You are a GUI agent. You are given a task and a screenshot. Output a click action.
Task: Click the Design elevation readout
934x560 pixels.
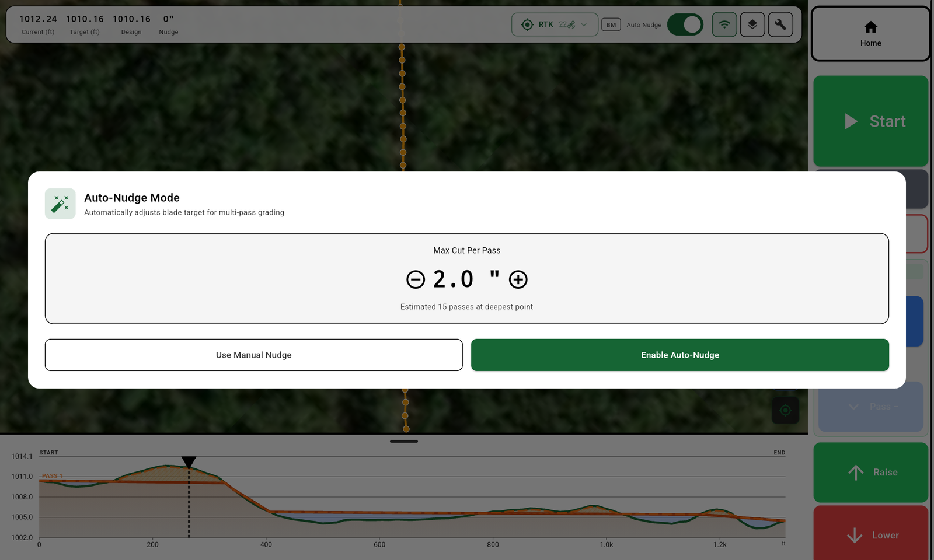coord(131,24)
